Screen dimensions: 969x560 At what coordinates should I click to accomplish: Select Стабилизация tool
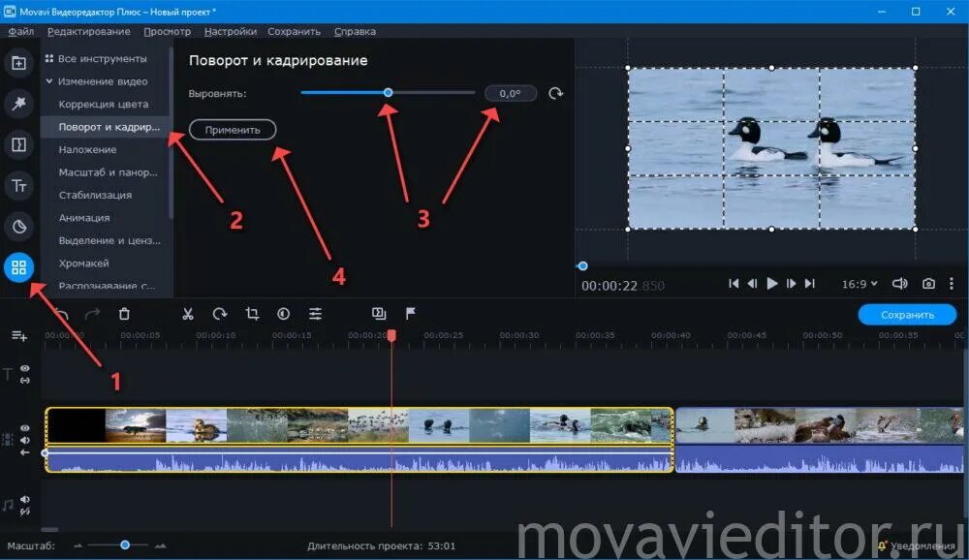pos(95,196)
